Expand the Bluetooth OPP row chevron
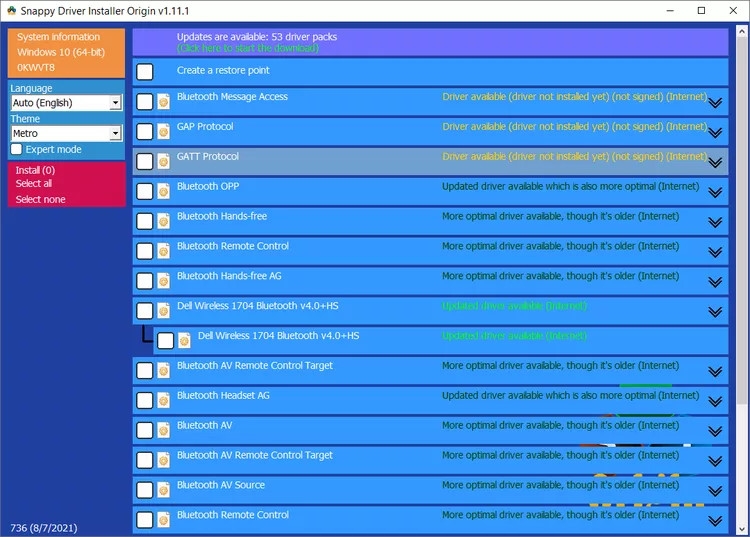Screen dimensions: 750x537 [x=715, y=192]
